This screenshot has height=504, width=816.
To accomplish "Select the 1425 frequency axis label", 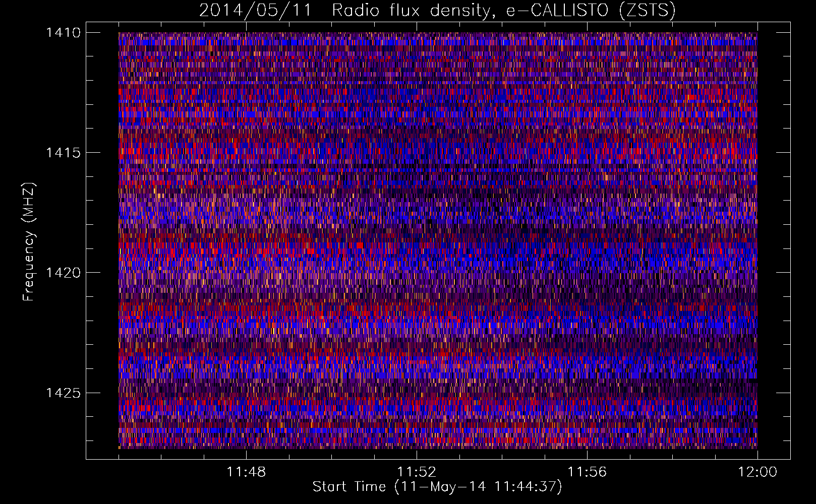I will [x=63, y=393].
